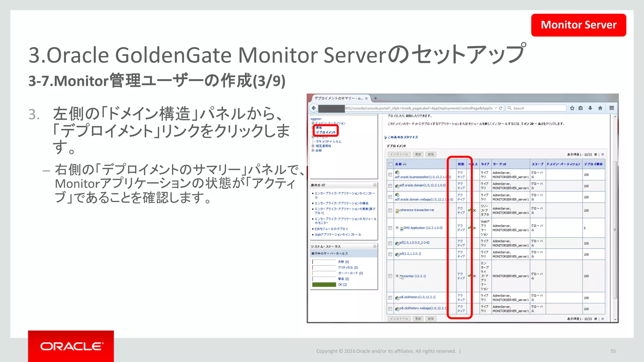Image resolution: width=644 pixels, height=362 pixels.
Task: Click the top 削除 button
Action: pyautogui.click(x=431, y=154)
